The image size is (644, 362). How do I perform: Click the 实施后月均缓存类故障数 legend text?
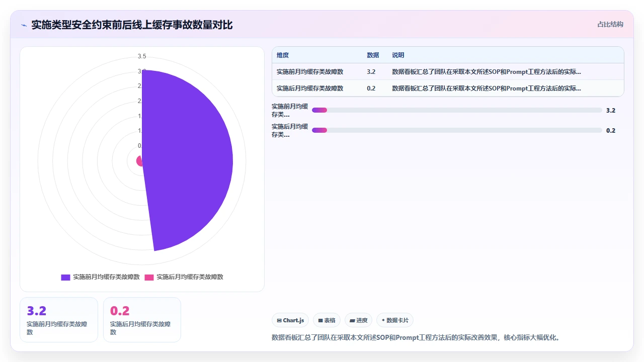click(x=190, y=277)
